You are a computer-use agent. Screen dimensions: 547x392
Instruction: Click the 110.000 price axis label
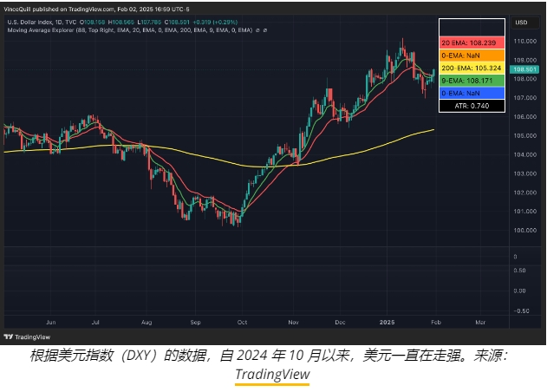click(524, 41)
